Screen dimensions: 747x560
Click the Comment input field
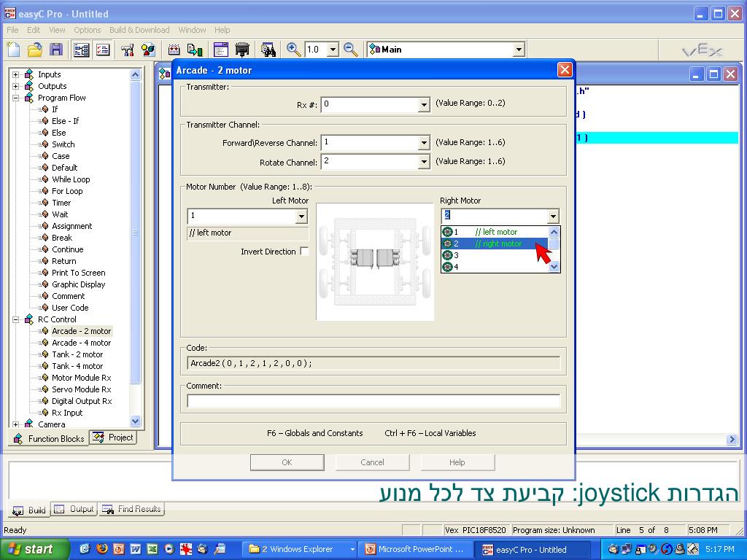pos(373,401)
